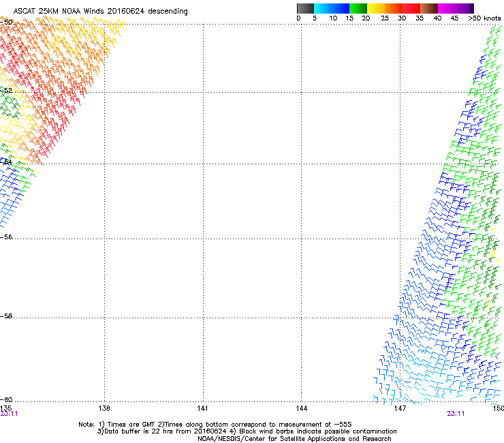Click the dark purple 45-50 knots legend segment
Viewport: 504px width, 443px height.
click(464, 8)
